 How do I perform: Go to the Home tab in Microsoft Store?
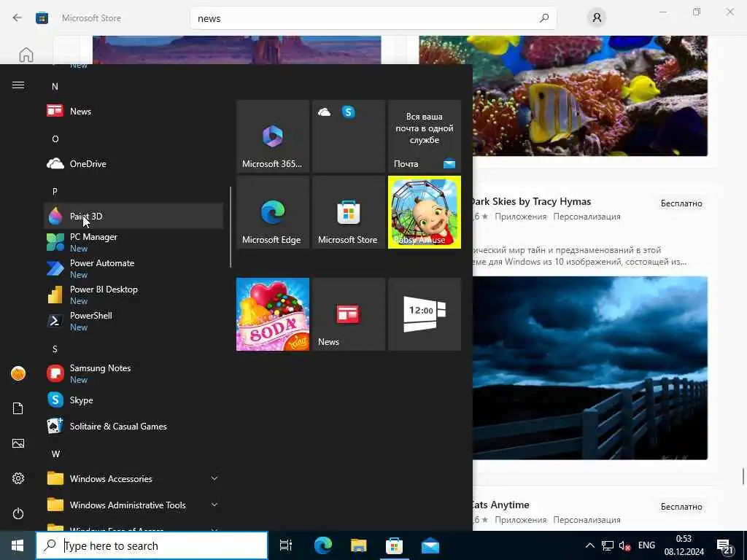(26, 55)
